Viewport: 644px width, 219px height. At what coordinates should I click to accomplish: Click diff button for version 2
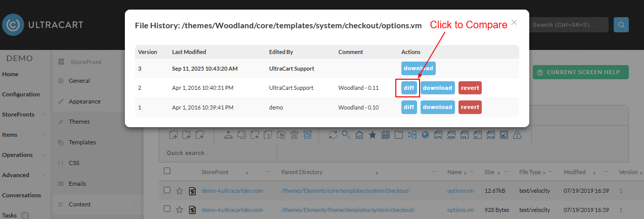click(x=409, y=88)
